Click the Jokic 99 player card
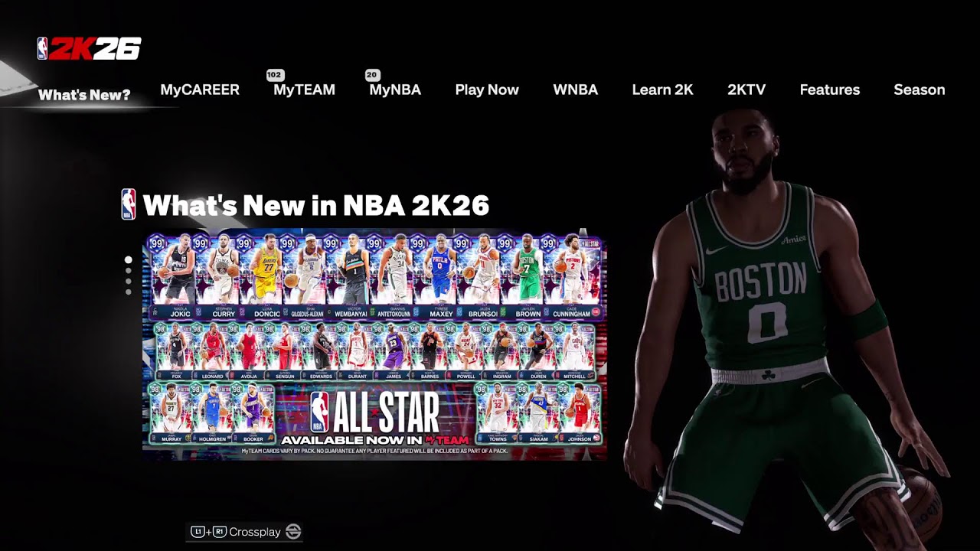The height and width of the screenshot is (551, 980). click(x=171, y=277)
